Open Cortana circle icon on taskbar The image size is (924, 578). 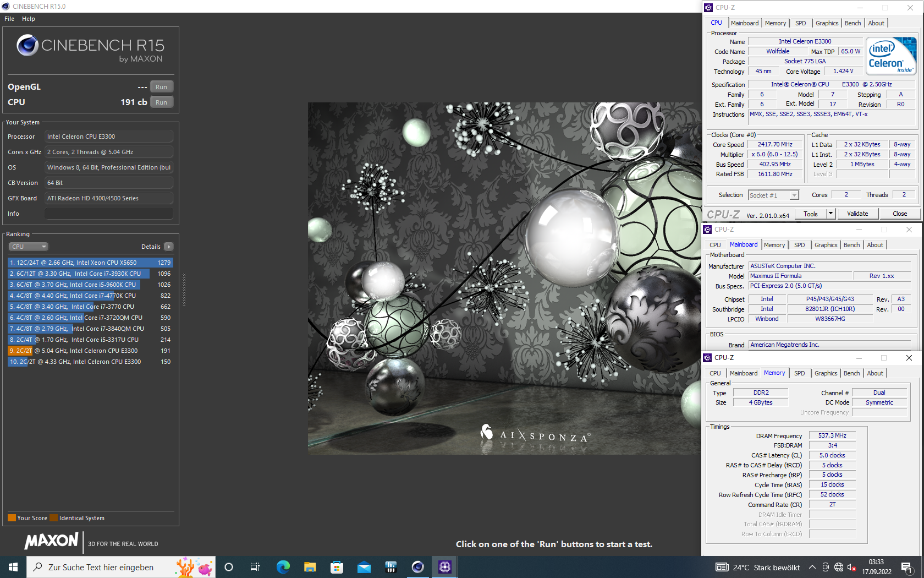pos(229,567)
